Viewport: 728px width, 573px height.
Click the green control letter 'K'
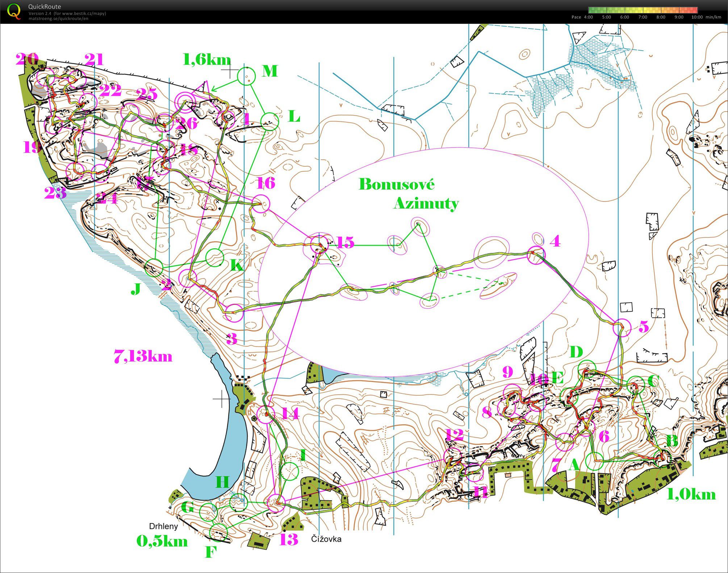point(237,265)
